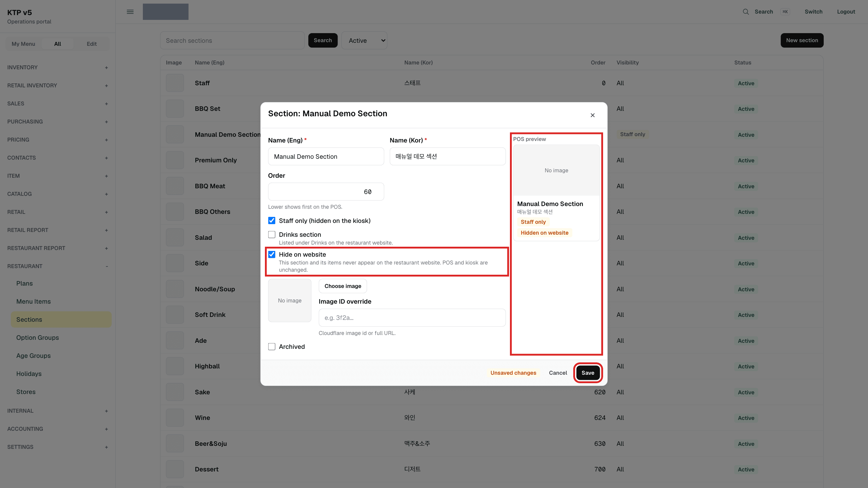
Task: Check the Drinks section checkbox
Action: point(272,234)
